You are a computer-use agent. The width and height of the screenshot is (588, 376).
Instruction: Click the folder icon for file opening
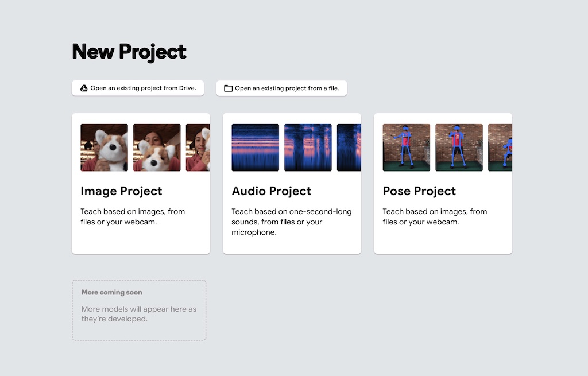(x=228, y=88)
